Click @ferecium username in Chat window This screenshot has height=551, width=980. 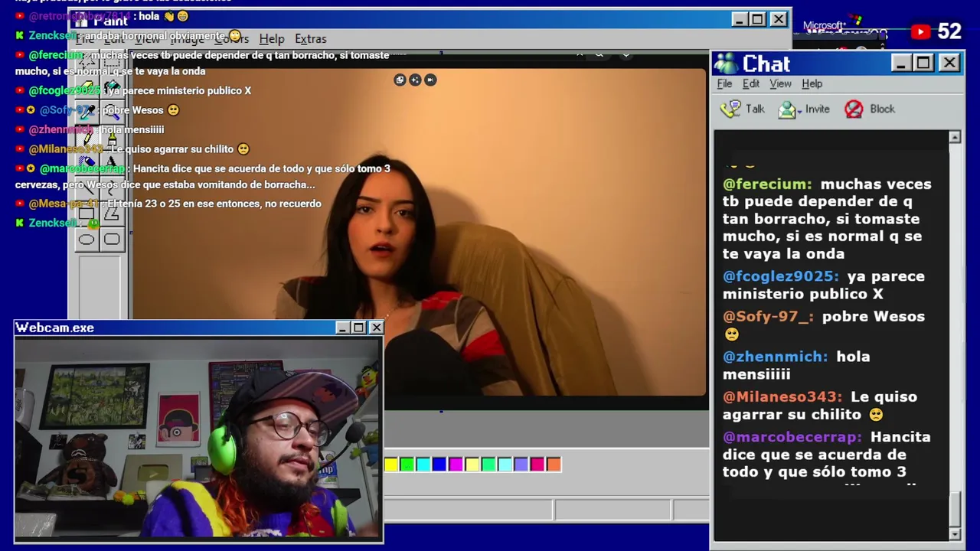[767, 184]
